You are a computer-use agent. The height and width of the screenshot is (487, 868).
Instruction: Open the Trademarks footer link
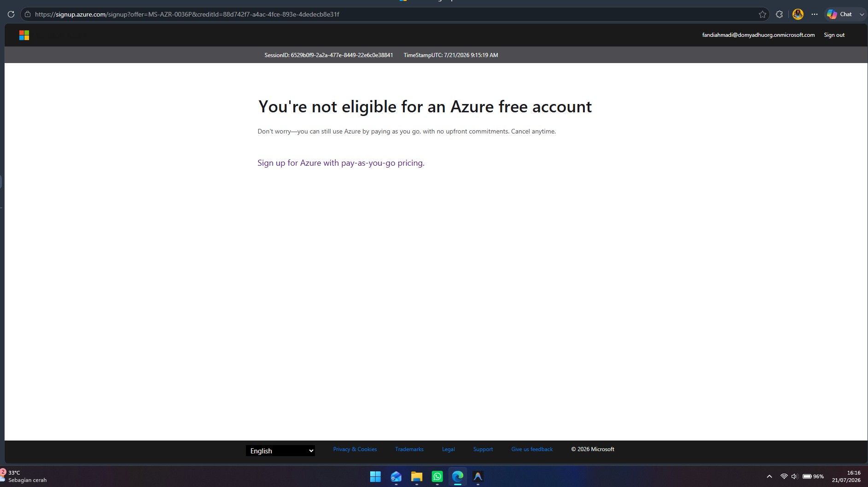coord(409,449)
